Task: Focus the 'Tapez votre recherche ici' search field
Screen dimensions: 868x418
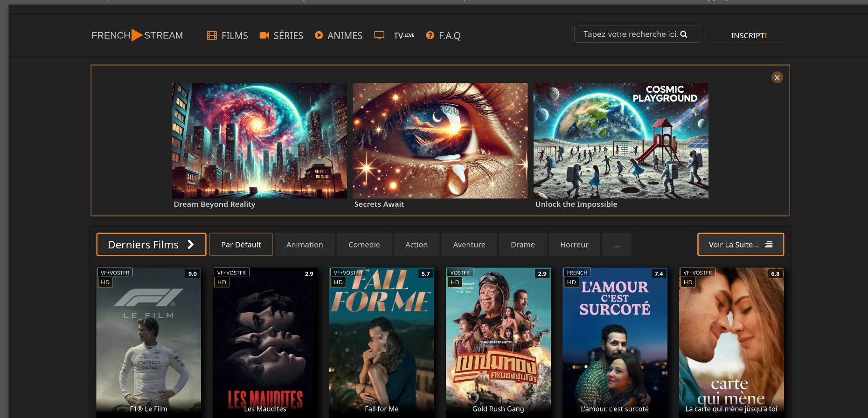Action: (x=638, y=34)
